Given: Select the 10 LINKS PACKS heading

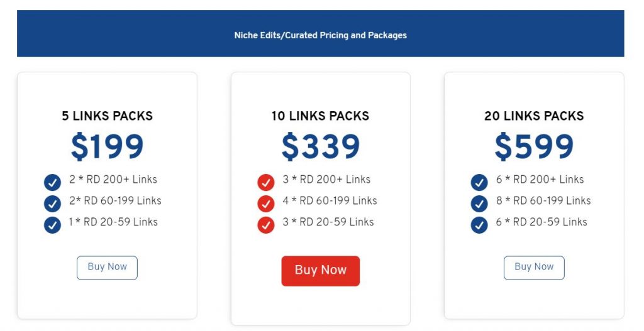Looking at the screenshot, I should pyautogui.click(x=320, y=116).
